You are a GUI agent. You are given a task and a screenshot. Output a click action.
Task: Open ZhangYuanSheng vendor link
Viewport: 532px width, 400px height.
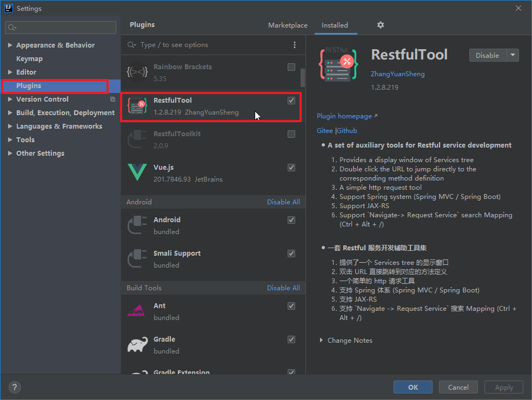click(x=397, y=74)
